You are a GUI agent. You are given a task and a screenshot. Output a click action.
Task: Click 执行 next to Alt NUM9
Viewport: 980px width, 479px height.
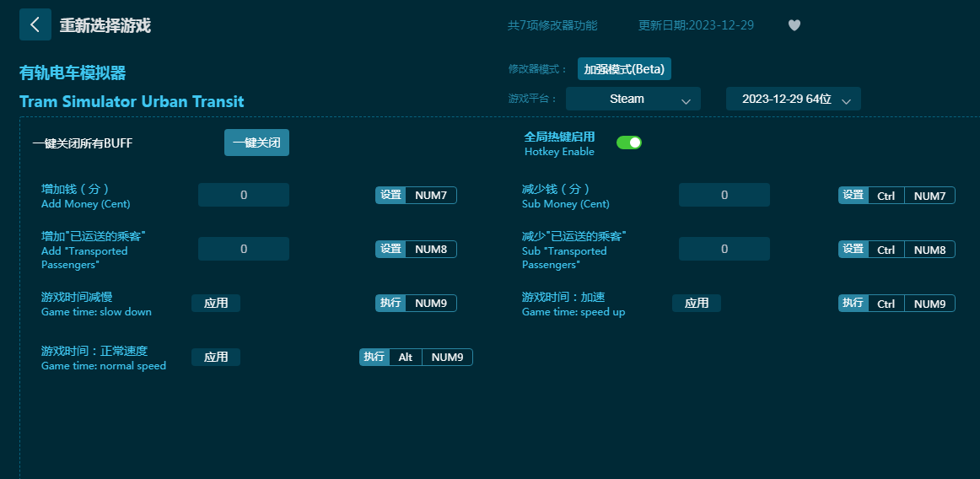pos(374,358)
